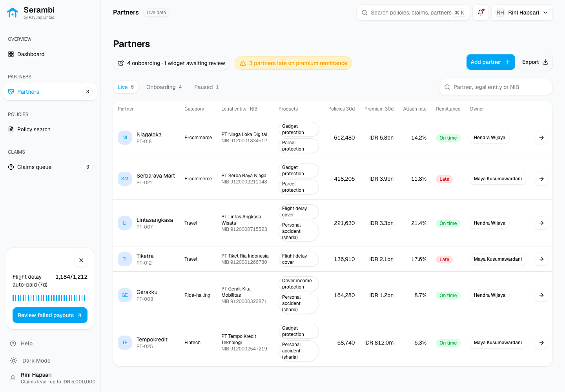
Task: Open Partners in the sidebar
Action: coord(50,92)
